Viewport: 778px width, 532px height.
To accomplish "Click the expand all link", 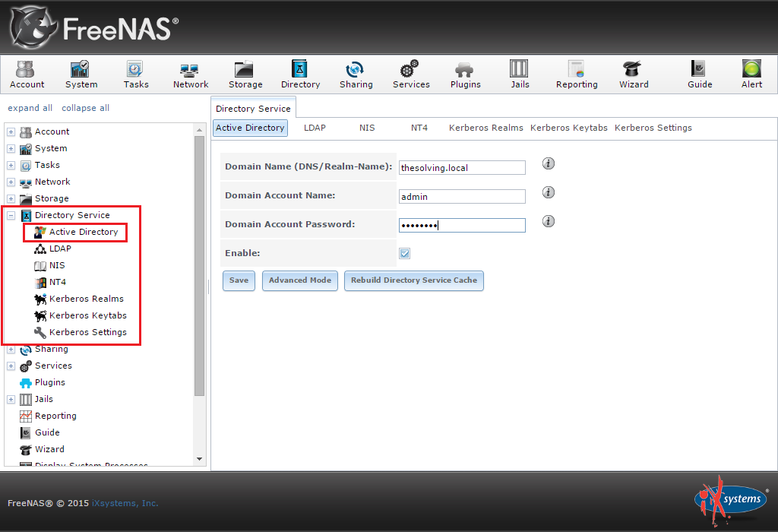I will click(x=30, y=108).
